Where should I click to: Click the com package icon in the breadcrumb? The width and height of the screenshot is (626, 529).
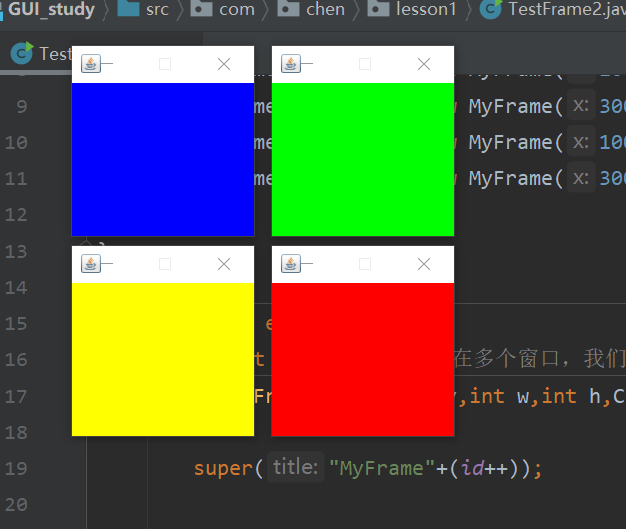coord(201,8)
